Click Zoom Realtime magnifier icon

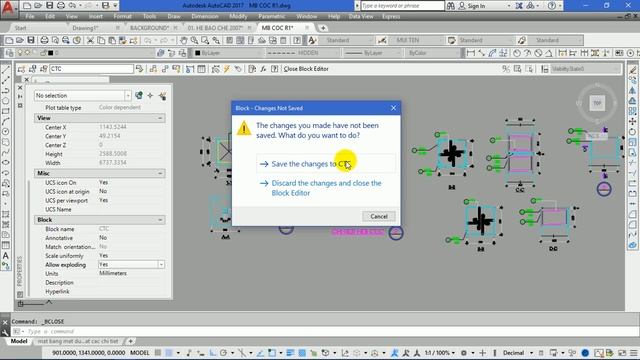(x=194, y=40)
